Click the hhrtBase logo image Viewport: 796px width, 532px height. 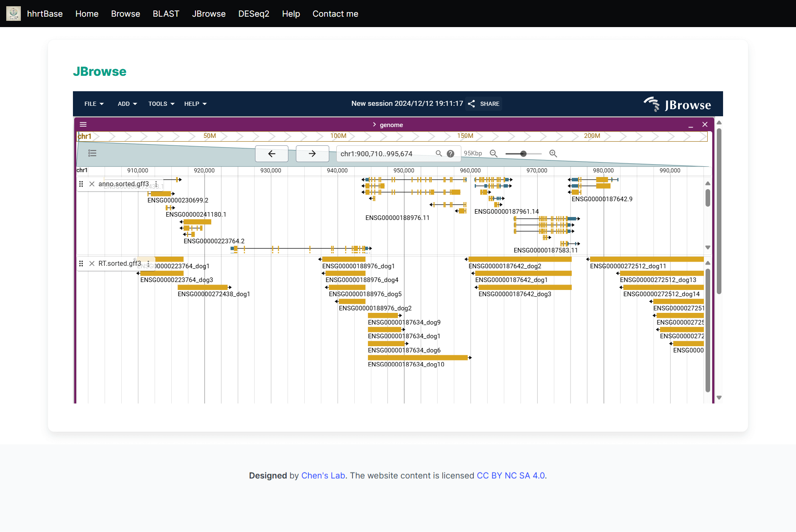click(x=13, y=13)
